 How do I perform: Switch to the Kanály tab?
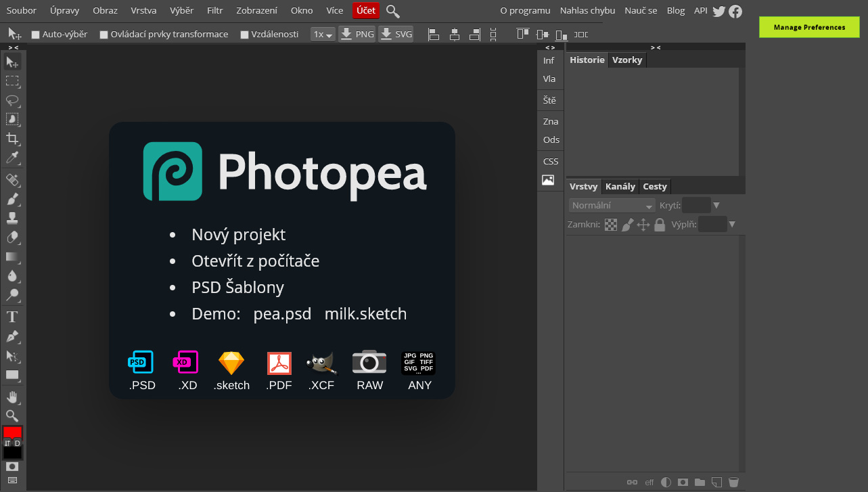tap(620, 187)
